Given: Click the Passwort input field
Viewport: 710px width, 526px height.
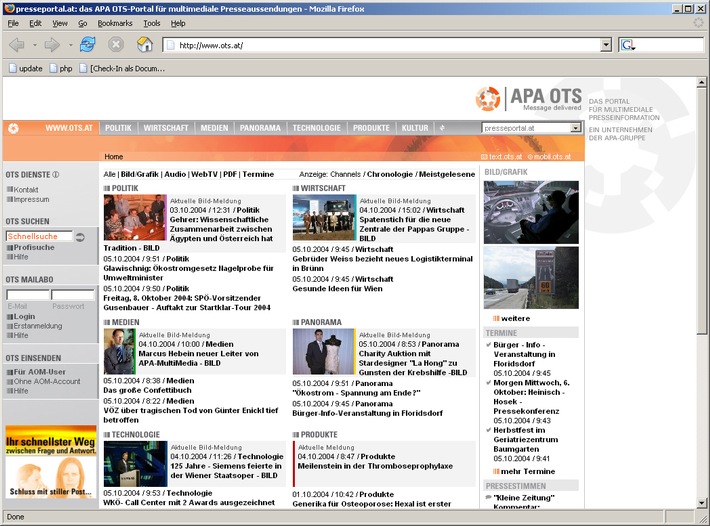Looking at the screenshot, I should pos(72,295).
